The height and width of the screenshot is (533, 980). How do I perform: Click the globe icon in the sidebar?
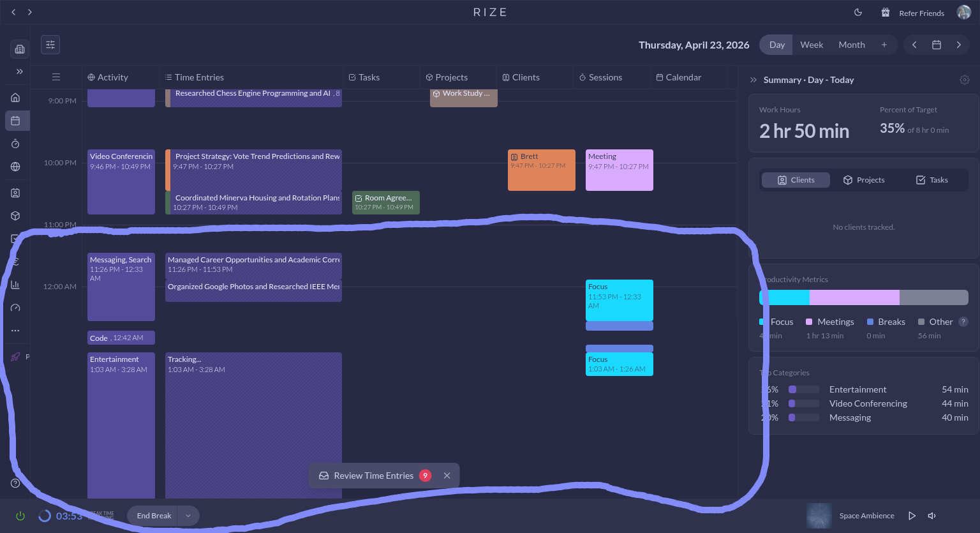(x=15, y=167)
